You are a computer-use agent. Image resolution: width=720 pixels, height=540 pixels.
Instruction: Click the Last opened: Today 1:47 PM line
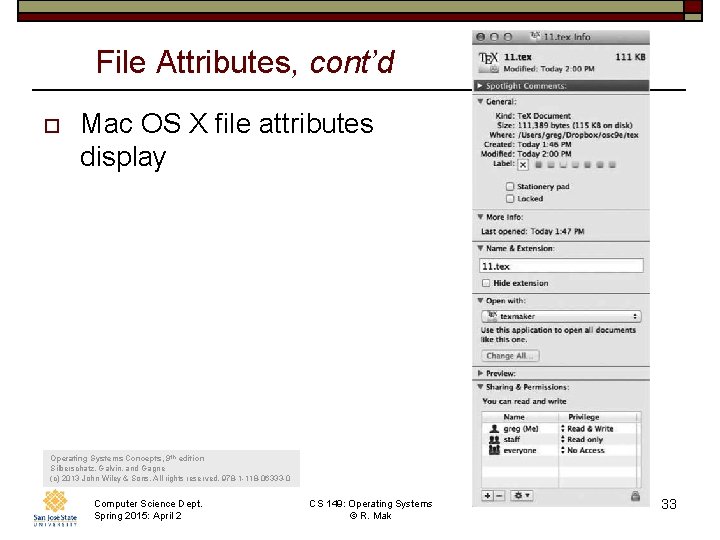click(533, 231)
